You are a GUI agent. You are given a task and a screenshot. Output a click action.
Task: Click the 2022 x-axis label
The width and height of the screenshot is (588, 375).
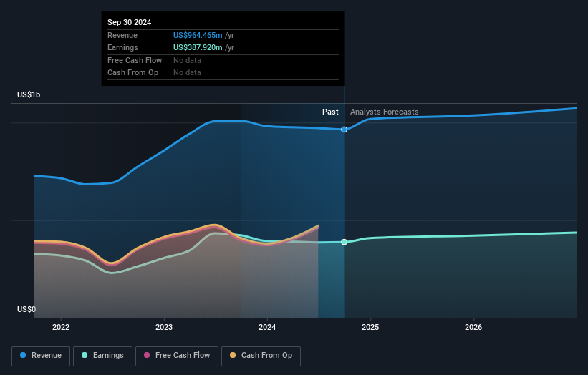click(61, 327)
